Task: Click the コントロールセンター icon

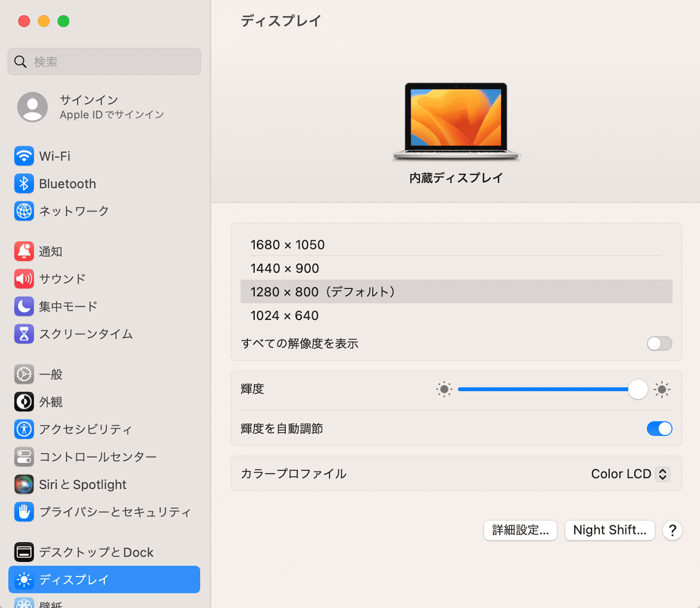Action: point(24,456)
